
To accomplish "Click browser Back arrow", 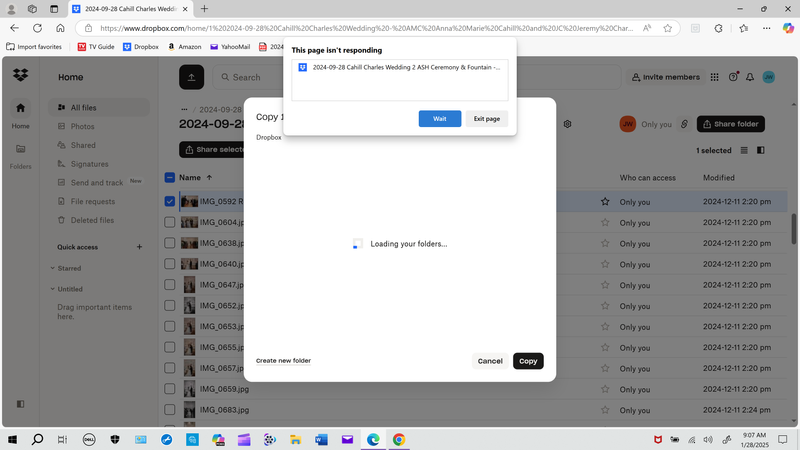I will (14, 28).
